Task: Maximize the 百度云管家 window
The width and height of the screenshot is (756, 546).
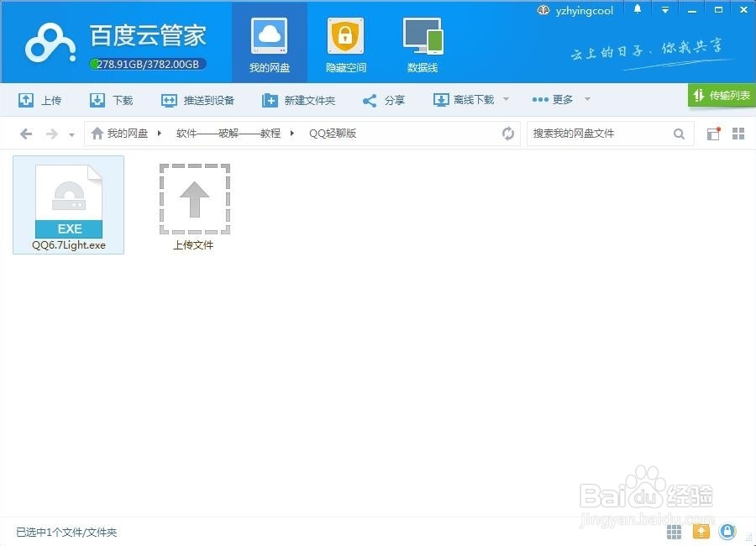Action: 718,9
